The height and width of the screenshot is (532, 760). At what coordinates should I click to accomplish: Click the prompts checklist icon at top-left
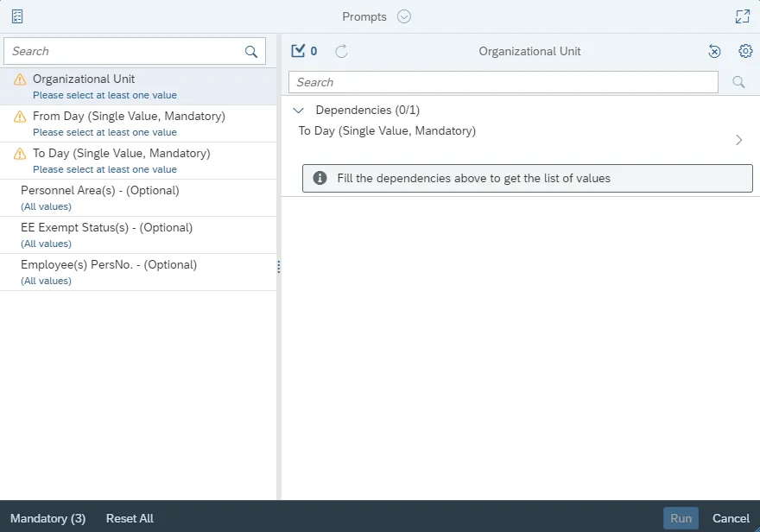point(17,16)
